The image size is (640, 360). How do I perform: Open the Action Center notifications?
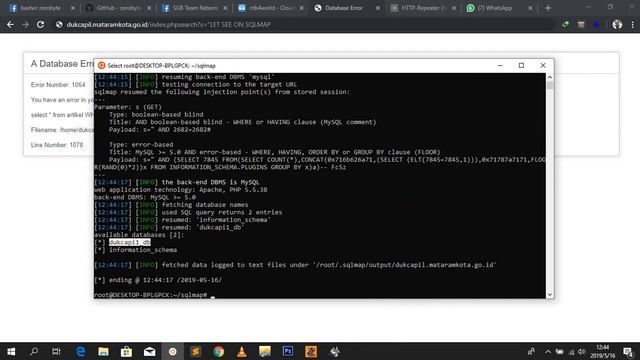point(629,351)
